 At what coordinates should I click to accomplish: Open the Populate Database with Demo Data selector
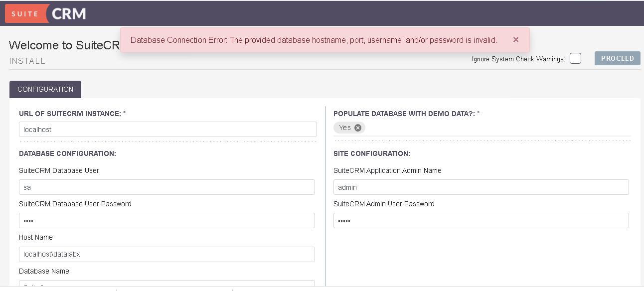pos(482,128)
